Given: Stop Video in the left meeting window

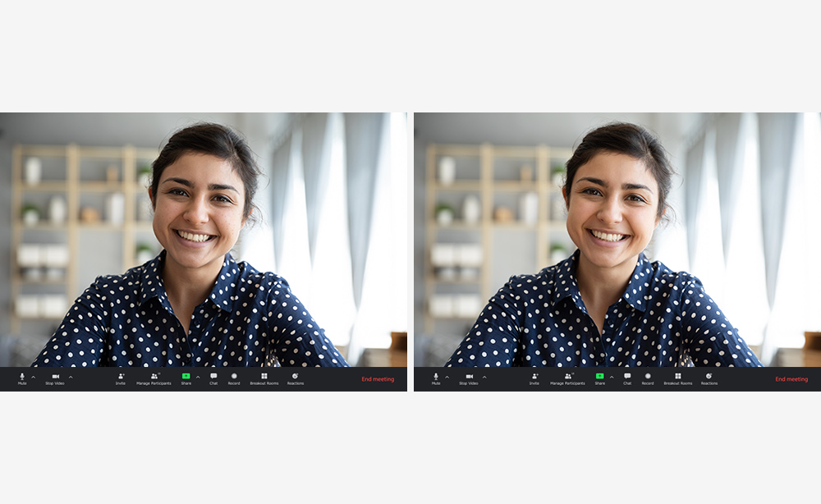Looking at the screenshot, I should coord(55,377).
